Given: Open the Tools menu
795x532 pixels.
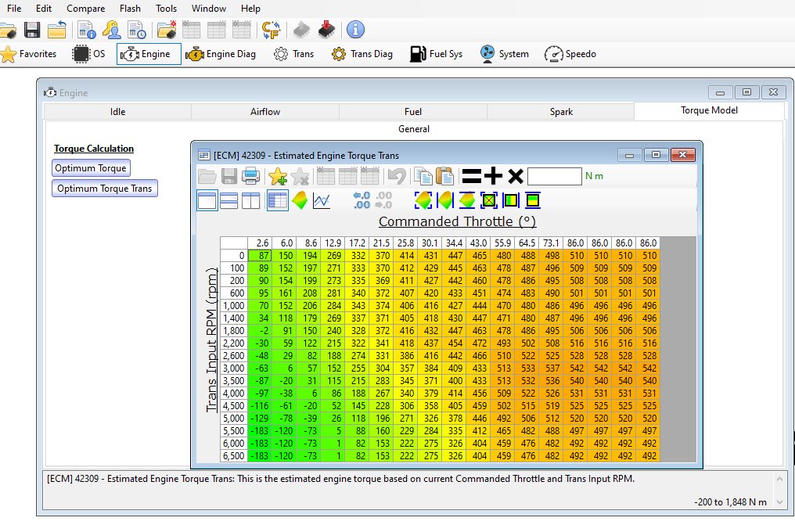Looking at the screenshot, I should 167,9.
